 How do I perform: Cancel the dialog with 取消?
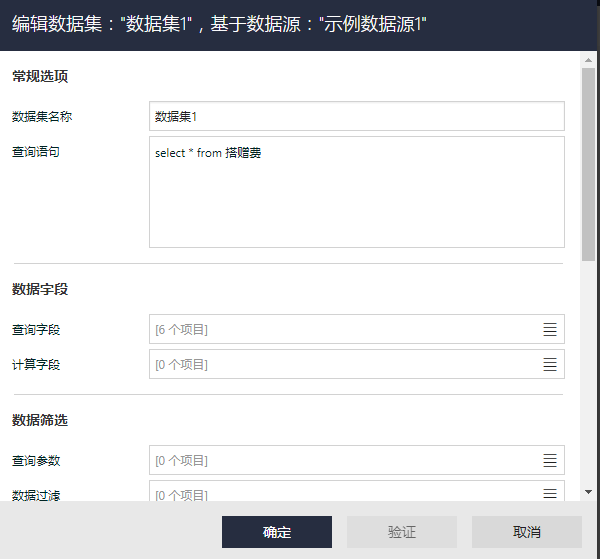point(526,532)
